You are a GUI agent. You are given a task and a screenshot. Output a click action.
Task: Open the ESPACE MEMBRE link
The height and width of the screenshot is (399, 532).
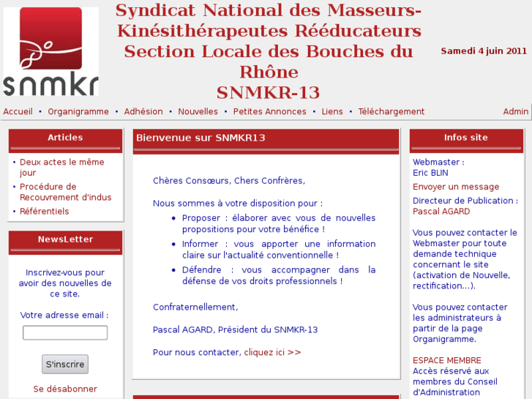point(447,360)
